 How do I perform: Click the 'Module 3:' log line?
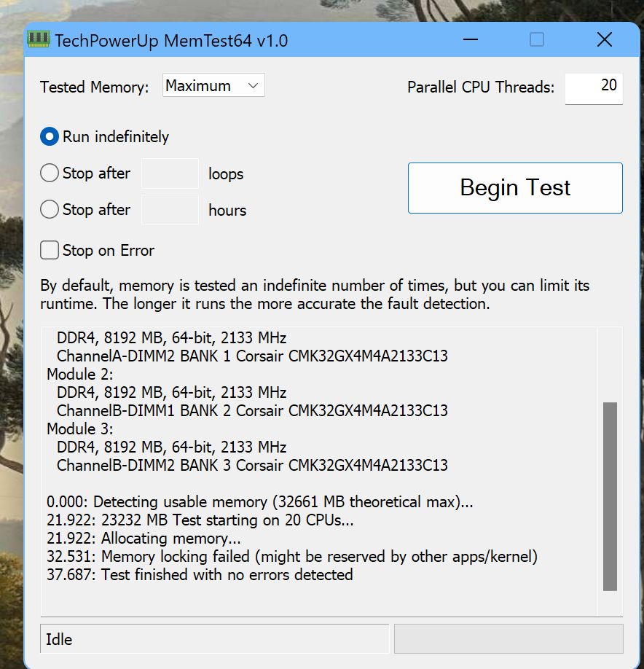[80, 429]
